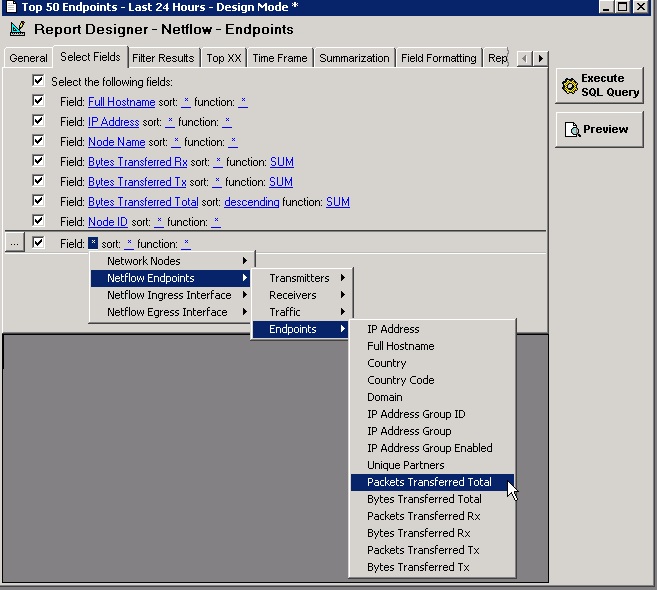Select Bytes Transferred Total menu item
This screenshot has width=657, height=590.
432,499
